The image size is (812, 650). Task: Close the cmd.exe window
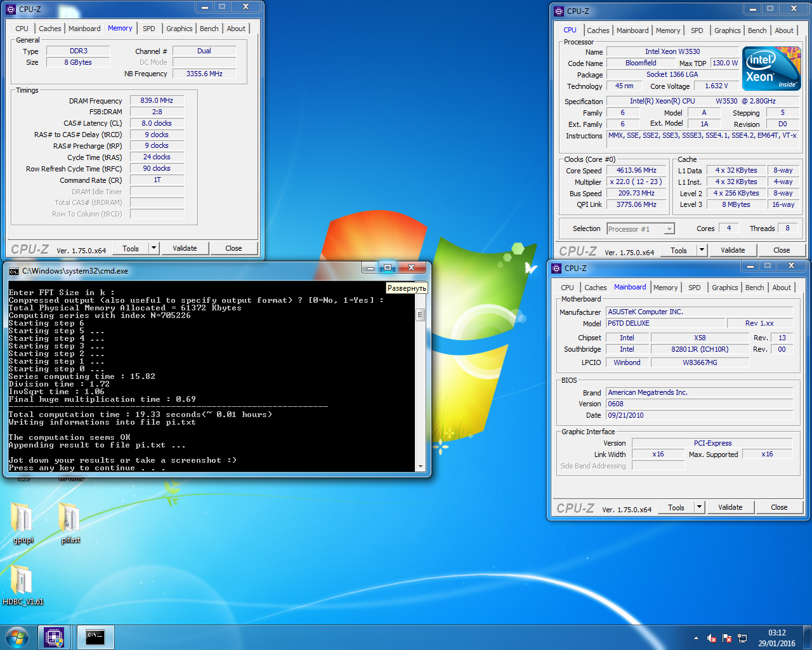pyautogui.click(x=411, y=267)
